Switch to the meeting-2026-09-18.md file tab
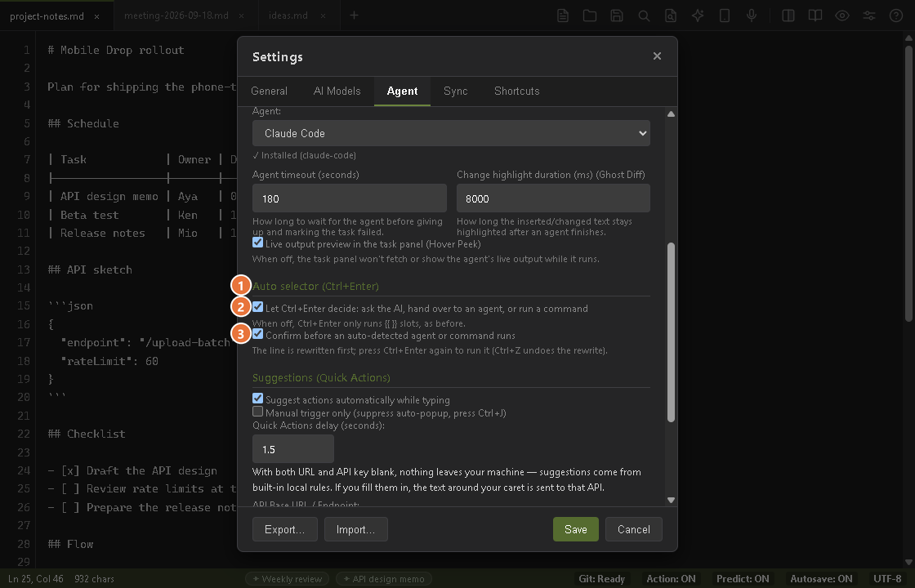Viewport: 915px width, 588px height. (x=176, y=16)
